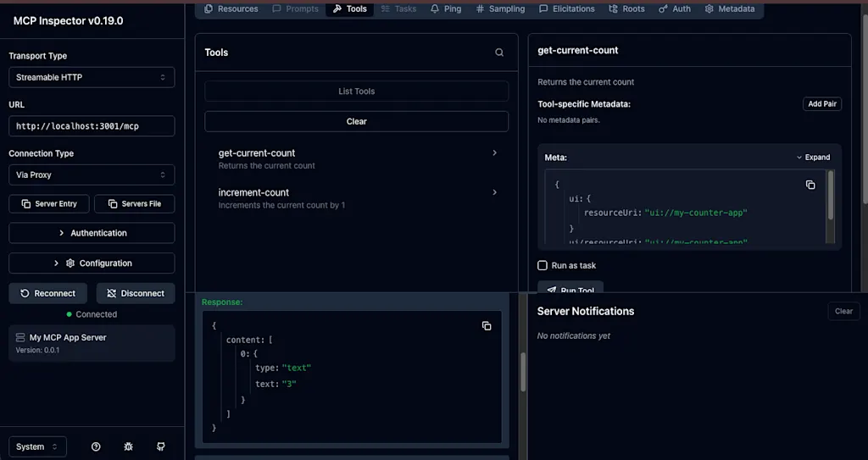The width and height of the screenshot is (868, 460).
Task: Click "No notifications yet" text
Action: (x=574, y=336)
